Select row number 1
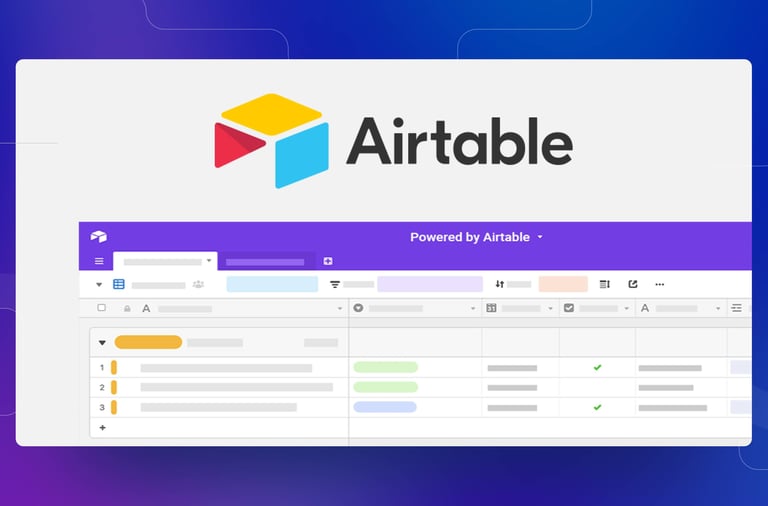This screenshot has height=506, width=768. click(x=102, y=367)
